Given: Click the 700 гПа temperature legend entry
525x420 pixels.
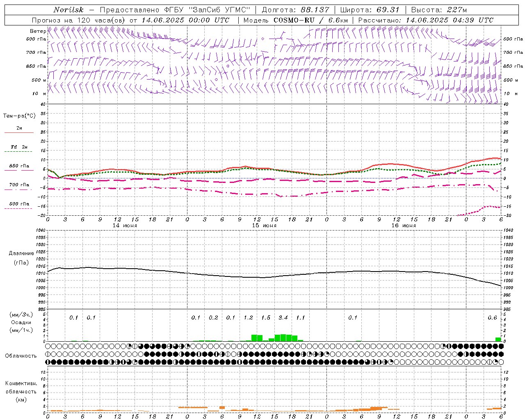Looking at the screenshot, I should tap(19, 185).
